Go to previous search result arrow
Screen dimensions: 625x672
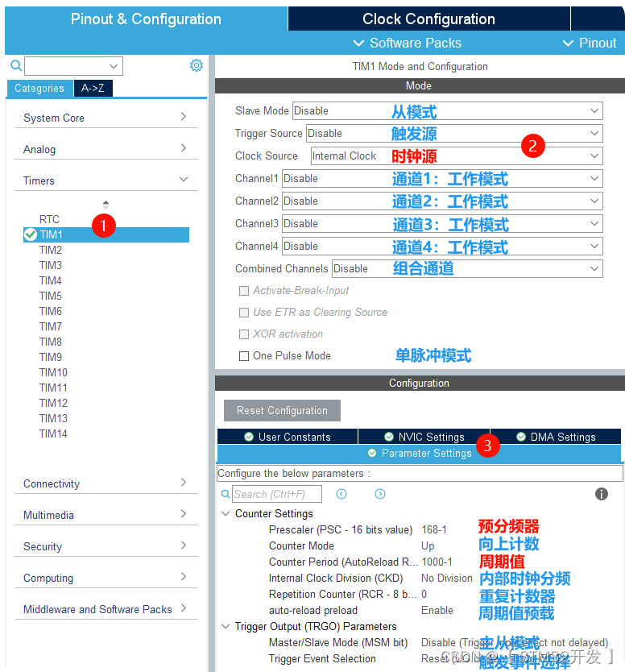(341, 494)
